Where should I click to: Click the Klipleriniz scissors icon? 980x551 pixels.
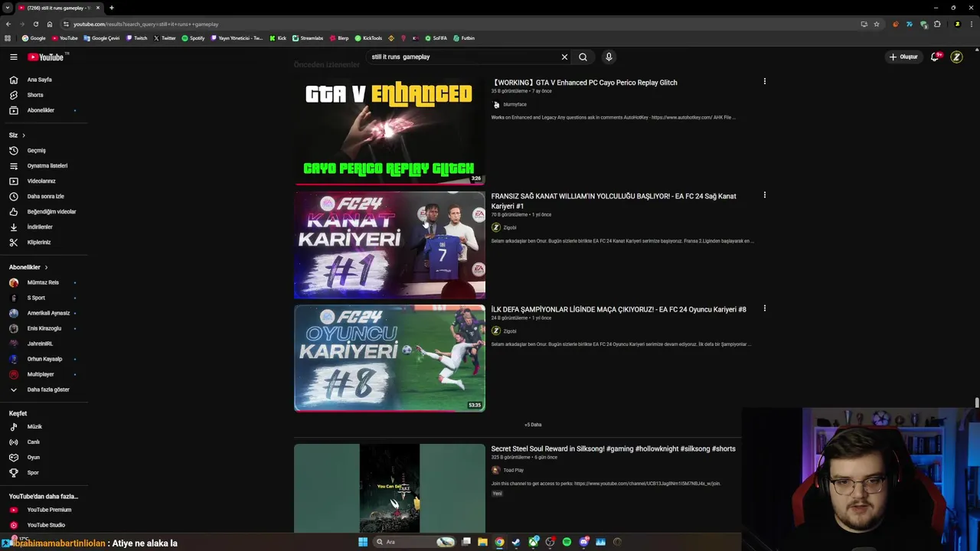tap(13, 243)
